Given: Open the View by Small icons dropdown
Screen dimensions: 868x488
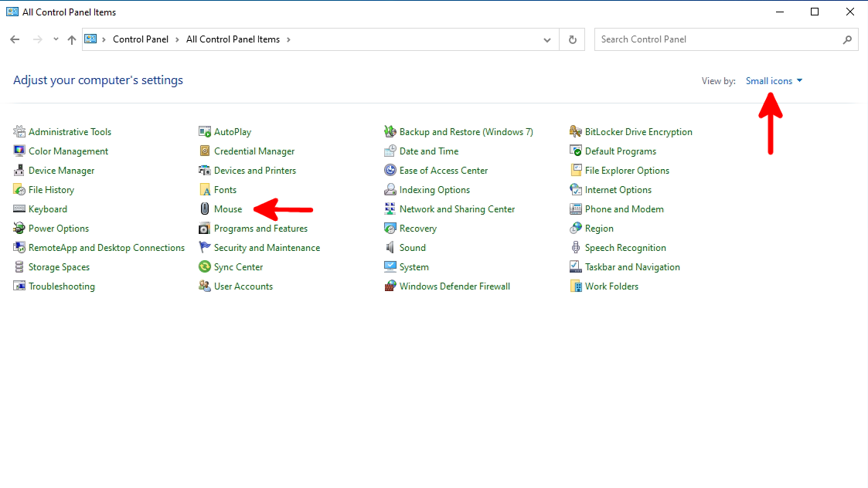Looking at the screenshot, I should tap(774, 81).
